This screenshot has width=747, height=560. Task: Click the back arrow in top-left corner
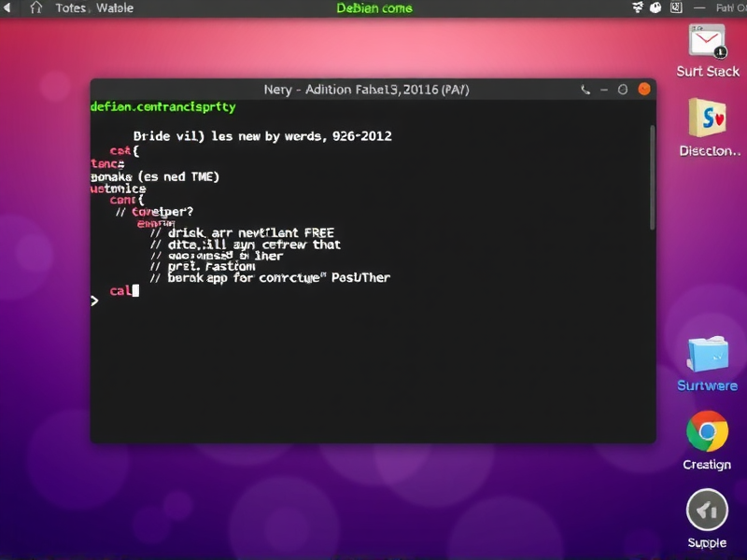(x=8, y=8)
